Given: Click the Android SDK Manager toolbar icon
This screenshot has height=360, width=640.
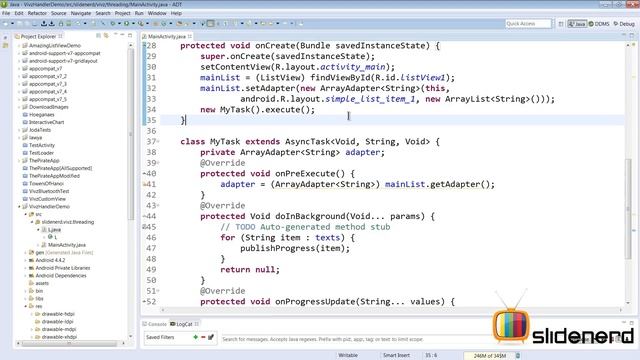Looking at the screenshot, I should pyautogui.click(x=44, y=23).
